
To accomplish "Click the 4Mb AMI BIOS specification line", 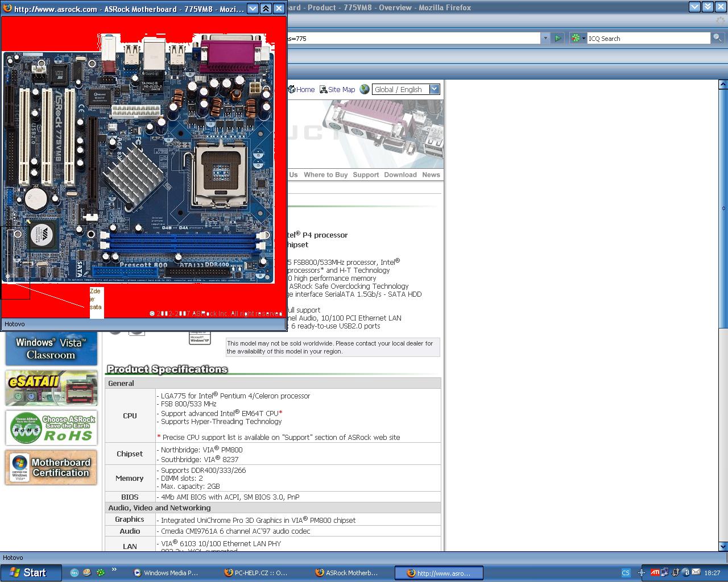I will coord(228,497).
